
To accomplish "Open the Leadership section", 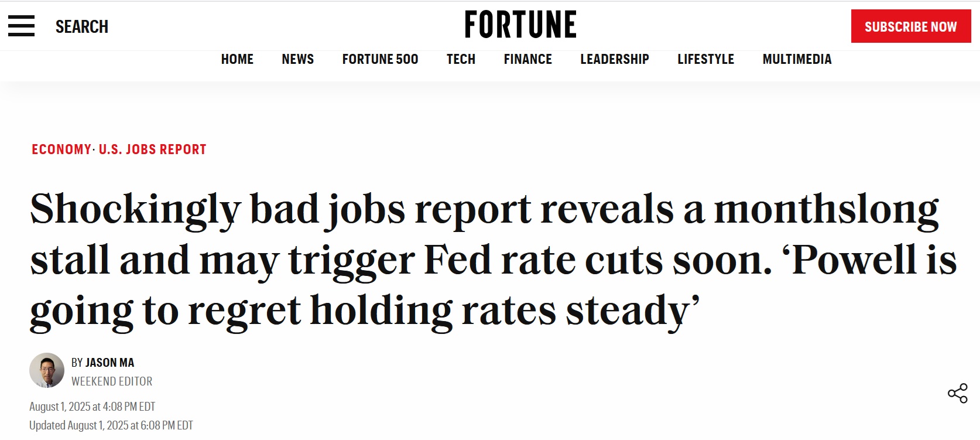I will pos(615,59).
